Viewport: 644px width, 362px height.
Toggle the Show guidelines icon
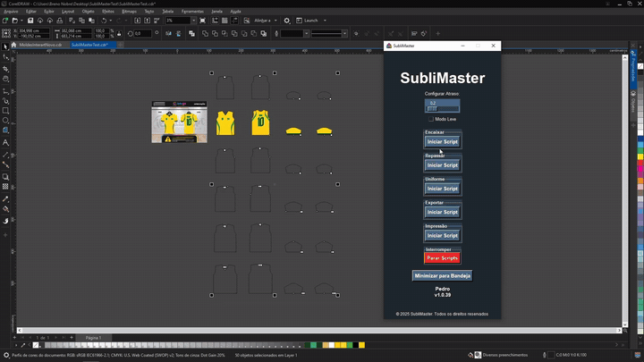pos(234,21)
